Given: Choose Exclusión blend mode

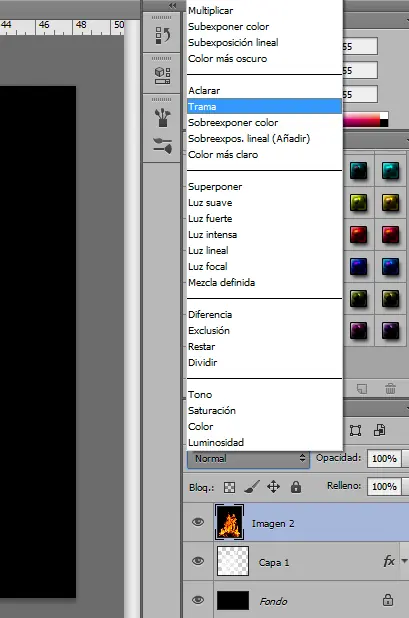Looking at the screenshot, I should tap(264, 331).
